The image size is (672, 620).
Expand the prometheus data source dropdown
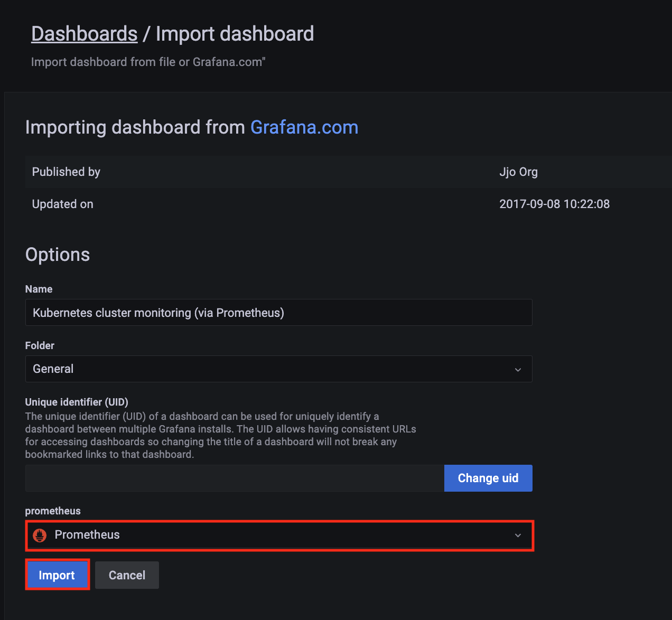tap(517, 535)
